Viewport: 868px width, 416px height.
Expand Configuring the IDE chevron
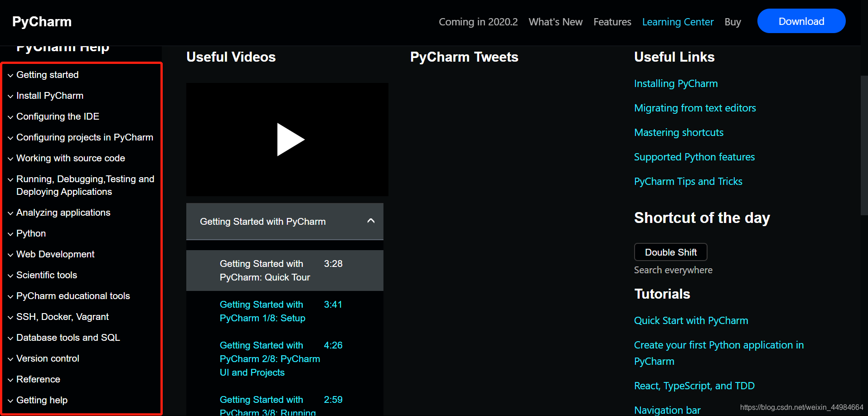pos(10,117)
